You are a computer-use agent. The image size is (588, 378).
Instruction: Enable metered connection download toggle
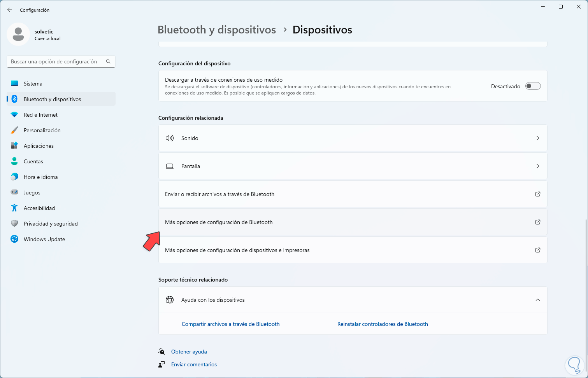click(533, 86)
